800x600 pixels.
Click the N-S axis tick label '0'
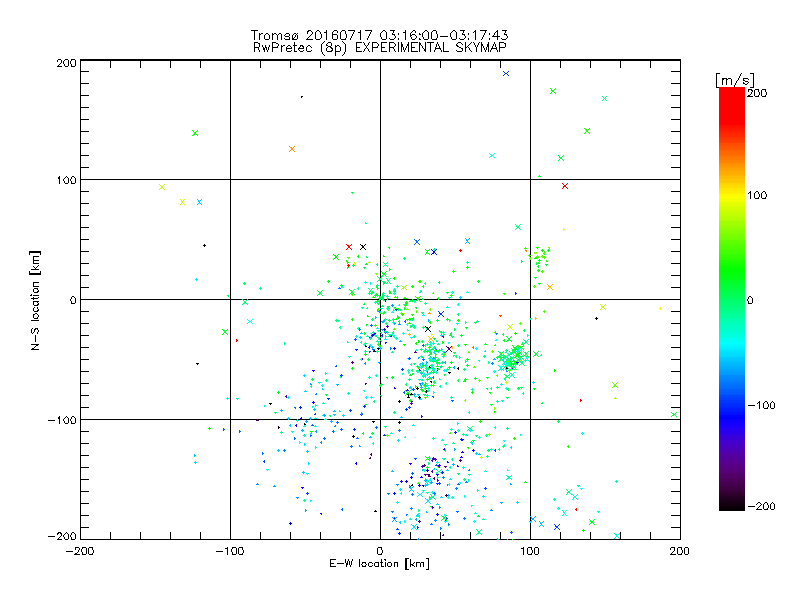coord(73,300)
